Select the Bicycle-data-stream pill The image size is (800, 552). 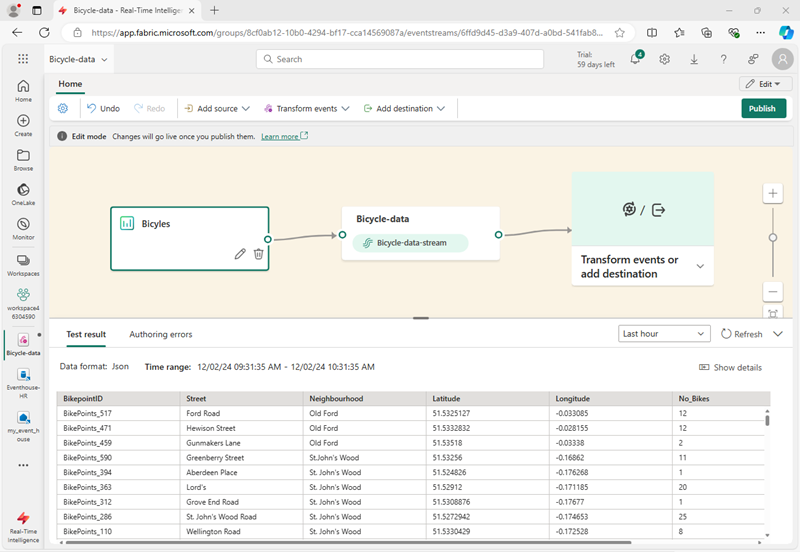(x=410, y=243)
